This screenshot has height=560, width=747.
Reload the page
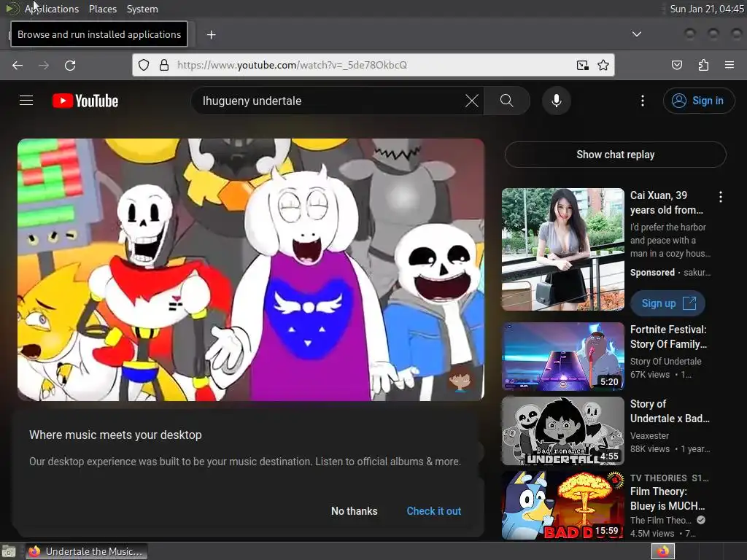(70, 65)
